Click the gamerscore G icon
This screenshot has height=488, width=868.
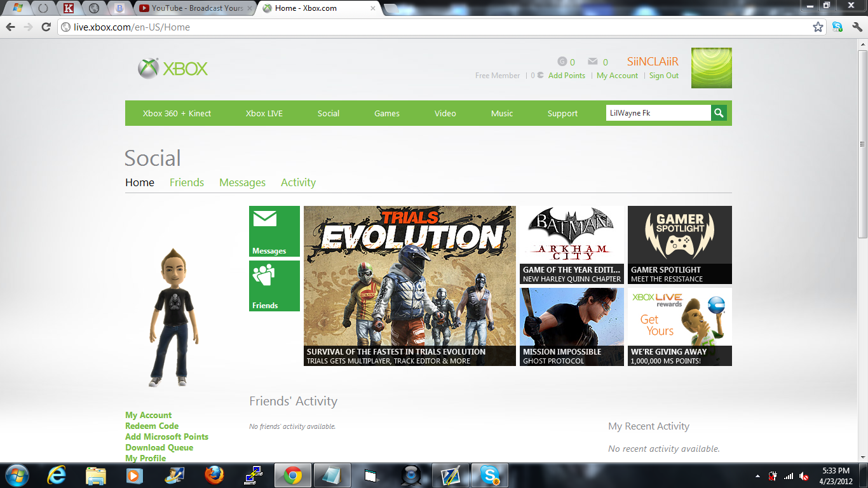[x=562, y=62]
